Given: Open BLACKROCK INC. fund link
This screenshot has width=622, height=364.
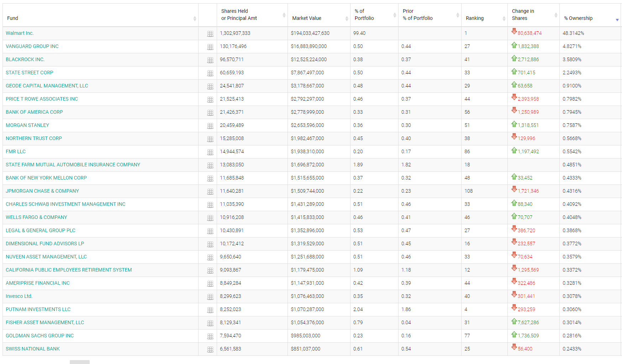Looking at the screenshot, I should (25, 59).
